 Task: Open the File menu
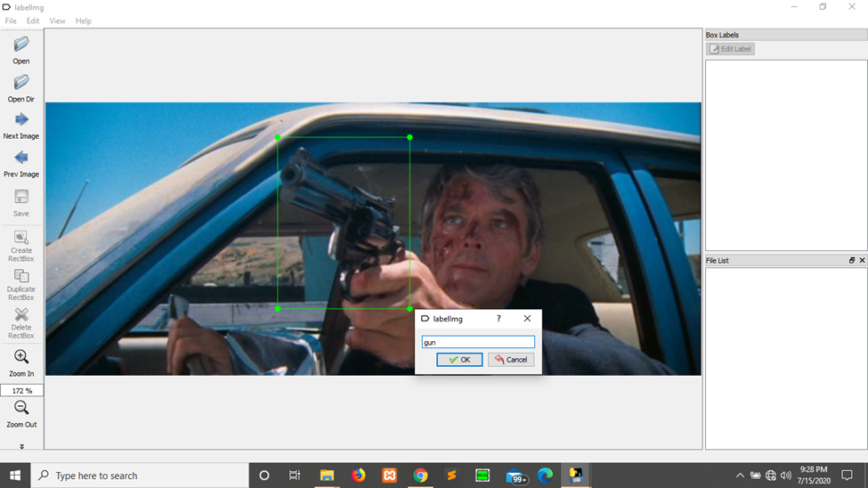click(x=11, y=21)
